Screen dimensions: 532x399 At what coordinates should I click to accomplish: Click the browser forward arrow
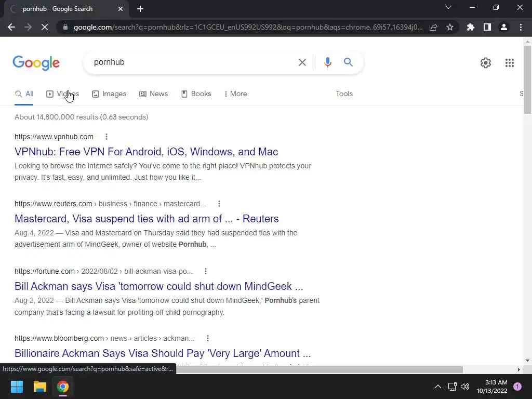click(x=28, y=27)
